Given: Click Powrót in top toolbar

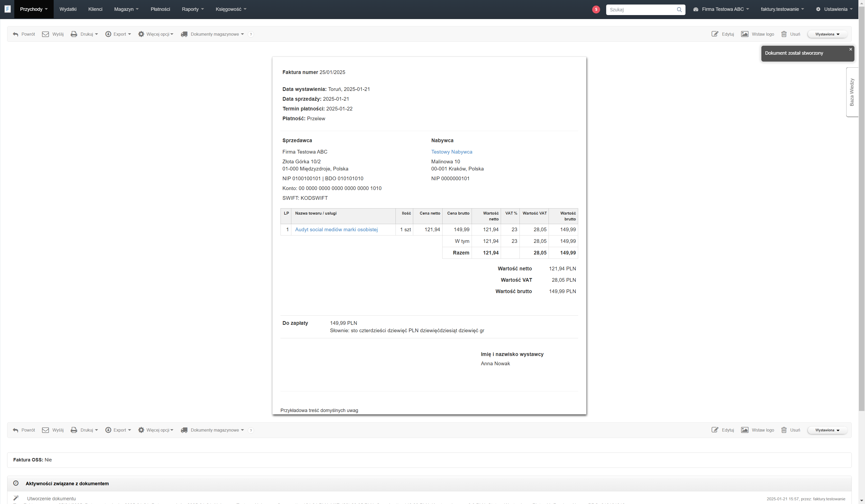Looking at the screenshot, I should (x=24, y=34).
